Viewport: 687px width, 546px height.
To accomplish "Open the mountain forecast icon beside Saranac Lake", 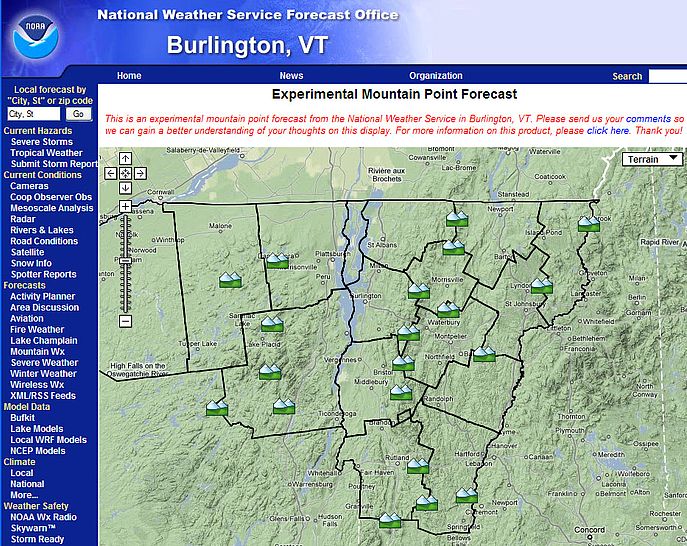I will (x=272, y=324).
